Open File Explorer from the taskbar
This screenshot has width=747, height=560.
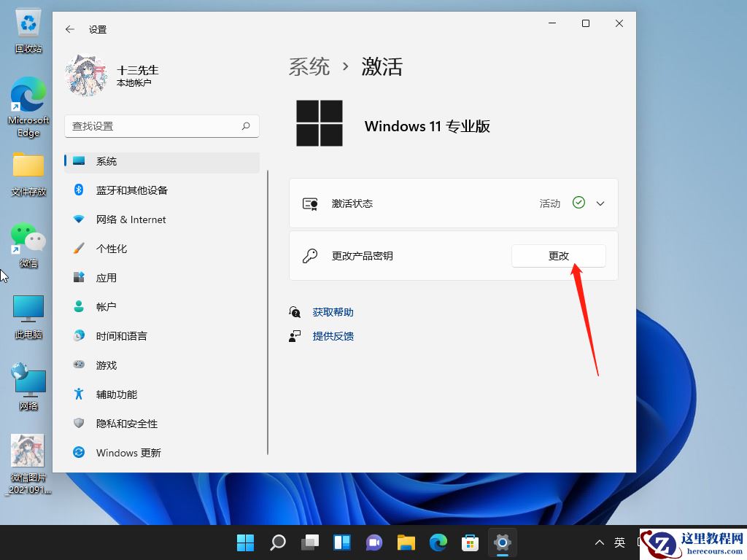[406, 542]
